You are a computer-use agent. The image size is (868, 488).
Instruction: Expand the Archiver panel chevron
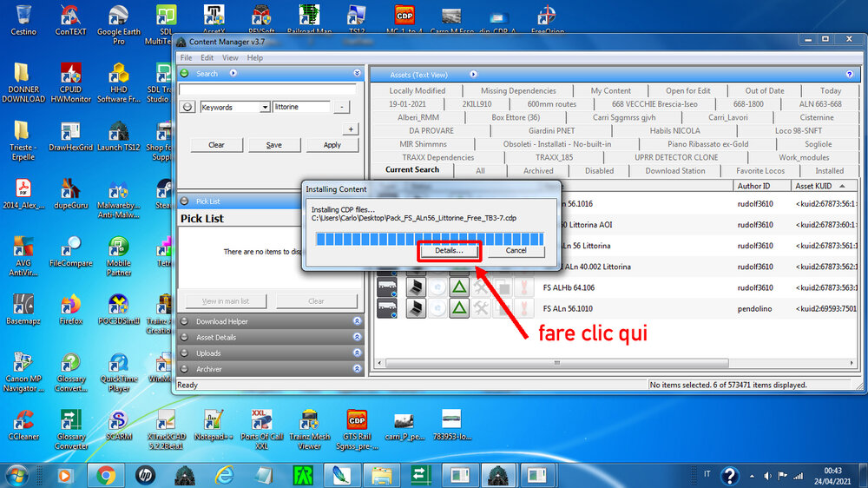pyautogui.click(x=357, y=368)
